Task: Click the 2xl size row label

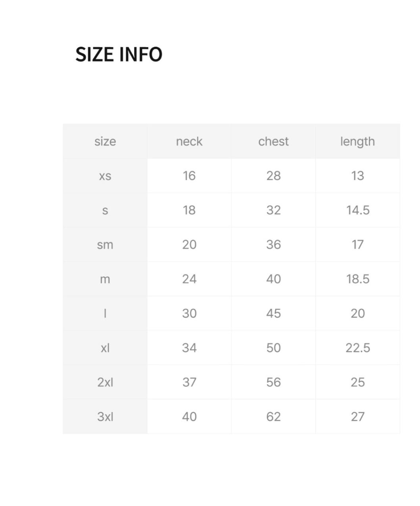Action: (105, 383)
